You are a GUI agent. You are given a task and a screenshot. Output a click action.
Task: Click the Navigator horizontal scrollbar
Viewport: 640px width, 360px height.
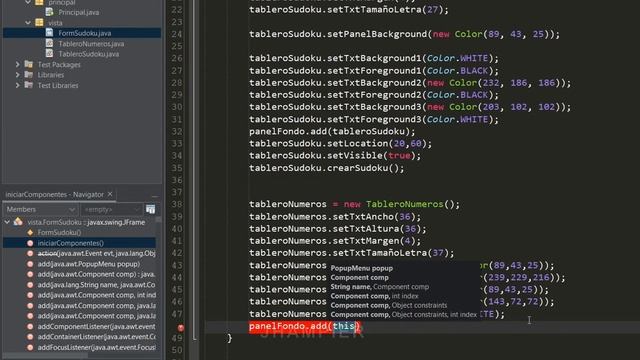click(x=45, y=356)
